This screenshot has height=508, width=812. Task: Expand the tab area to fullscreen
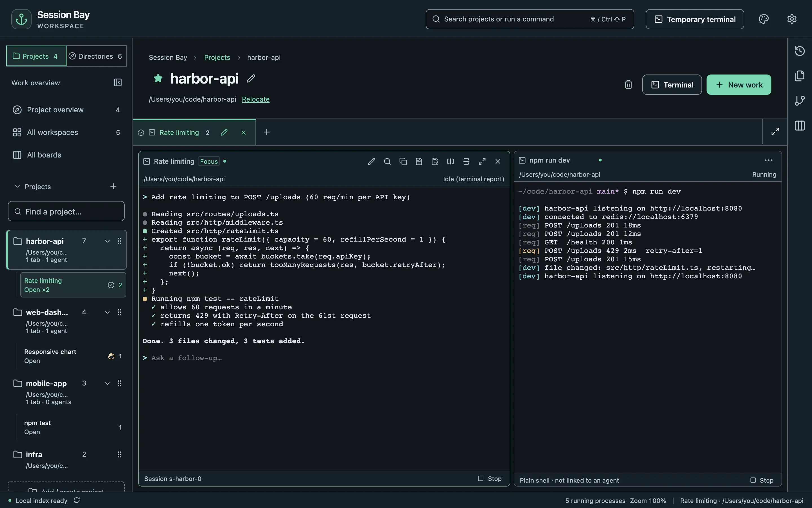775,132
